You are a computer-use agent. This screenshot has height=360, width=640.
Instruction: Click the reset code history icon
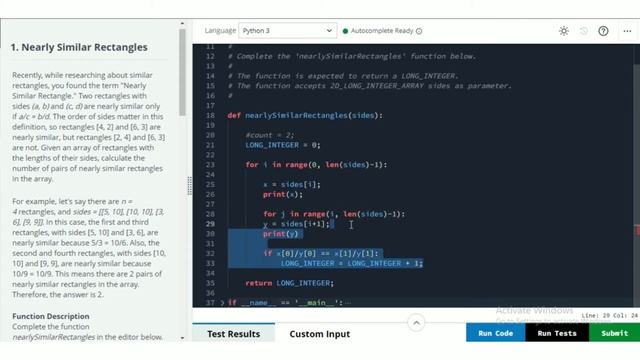click(x=584, y=31)
